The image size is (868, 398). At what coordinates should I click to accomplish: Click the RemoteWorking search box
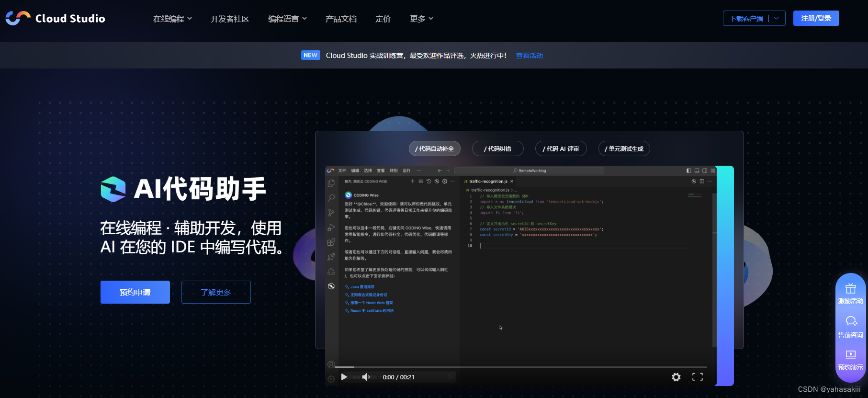pos(529,171)
